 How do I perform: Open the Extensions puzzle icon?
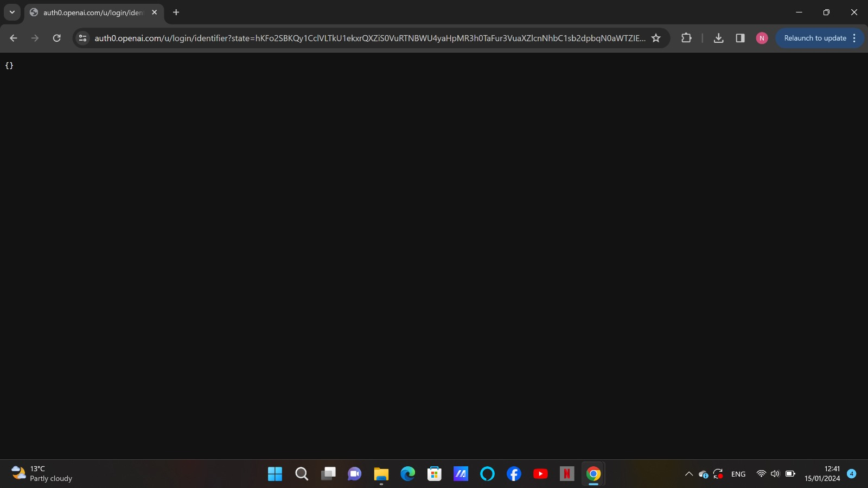coord(686,38)
